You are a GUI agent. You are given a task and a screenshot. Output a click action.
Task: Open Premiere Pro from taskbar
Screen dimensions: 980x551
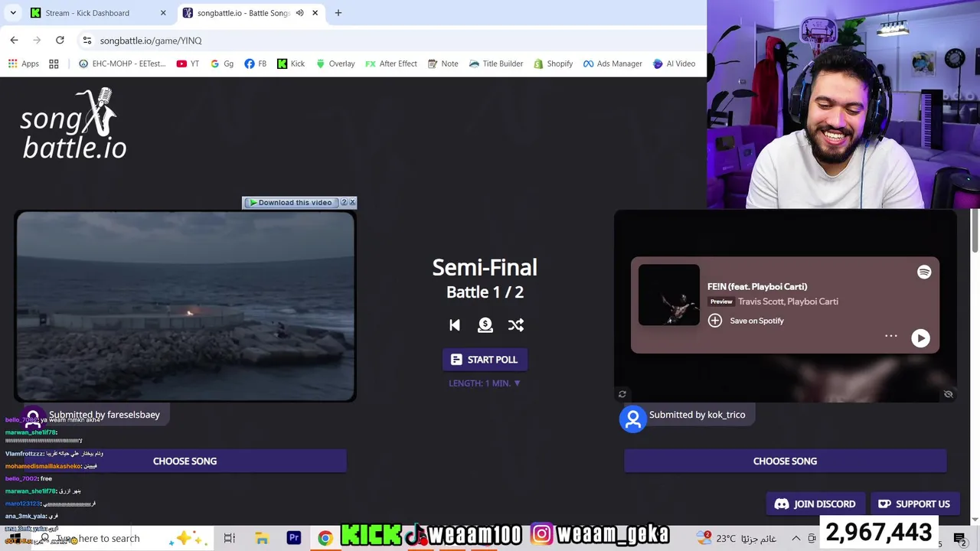coord(294,538)
